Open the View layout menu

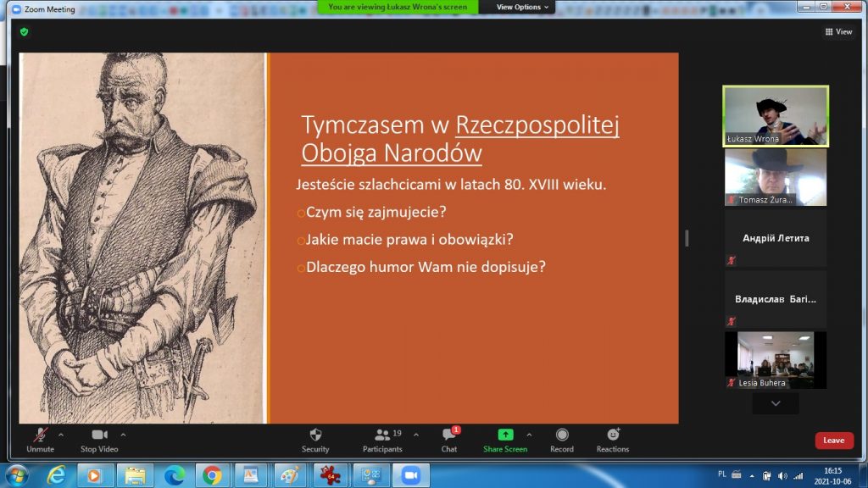pos(837,31)
